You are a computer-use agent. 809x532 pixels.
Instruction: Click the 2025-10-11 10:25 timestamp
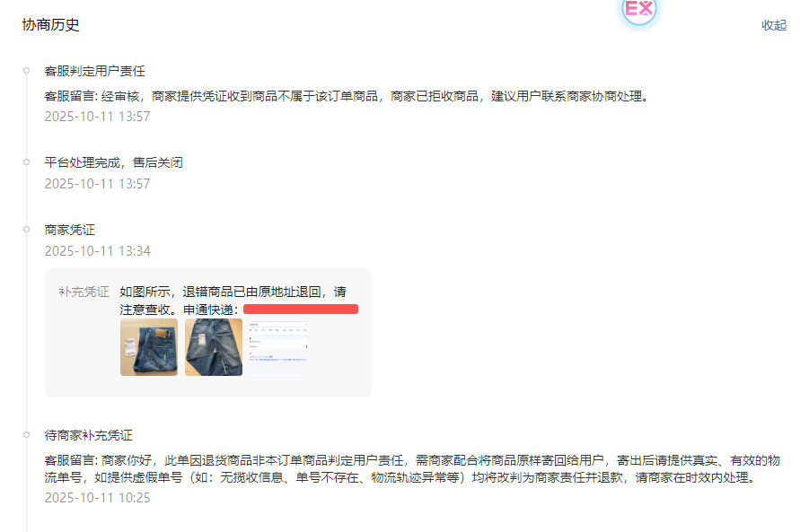tap(98, 498)
